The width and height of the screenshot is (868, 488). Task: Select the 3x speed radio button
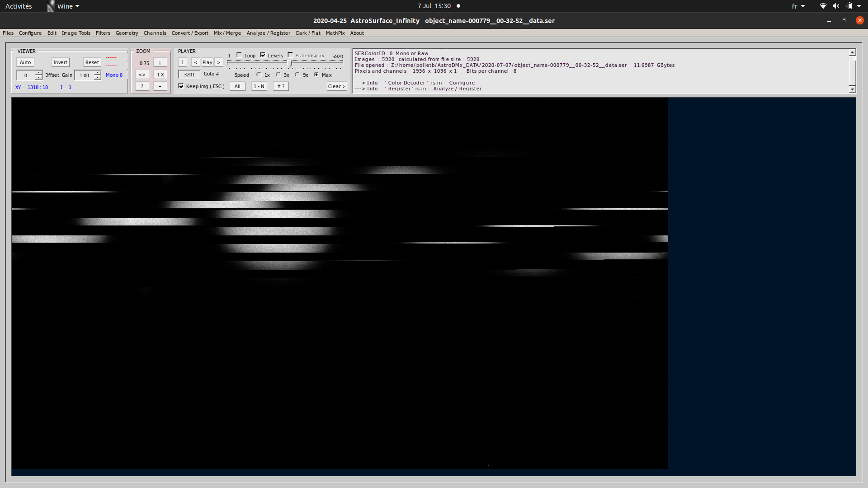pos(278,75)
